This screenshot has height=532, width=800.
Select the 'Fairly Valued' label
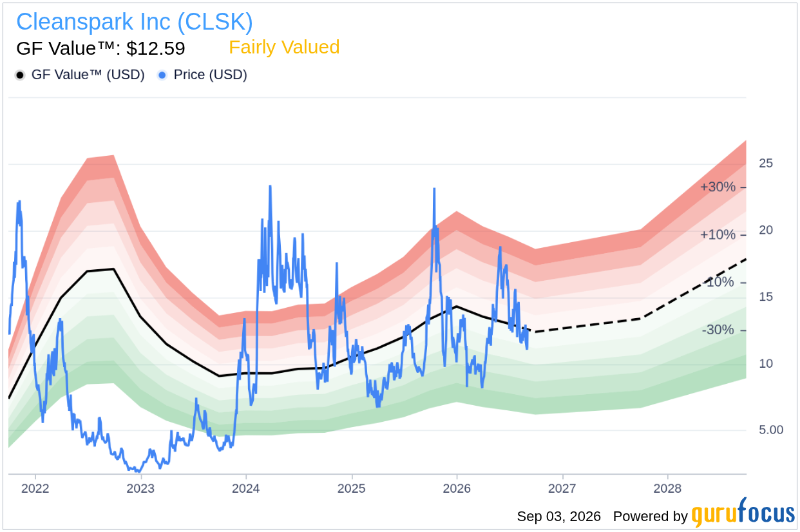284,48
